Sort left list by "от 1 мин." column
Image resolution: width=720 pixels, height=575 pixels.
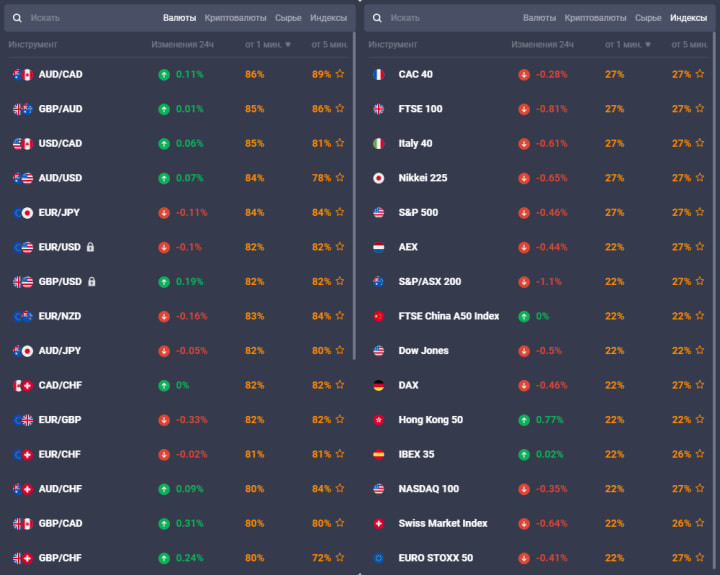[x=268, y=44]
